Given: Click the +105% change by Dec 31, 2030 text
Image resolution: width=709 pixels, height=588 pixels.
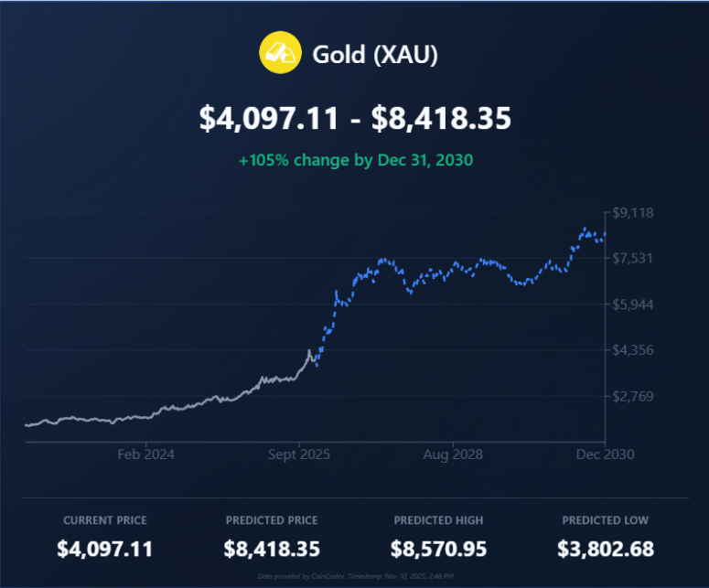Looking at the screenshot, I should 355,160.
